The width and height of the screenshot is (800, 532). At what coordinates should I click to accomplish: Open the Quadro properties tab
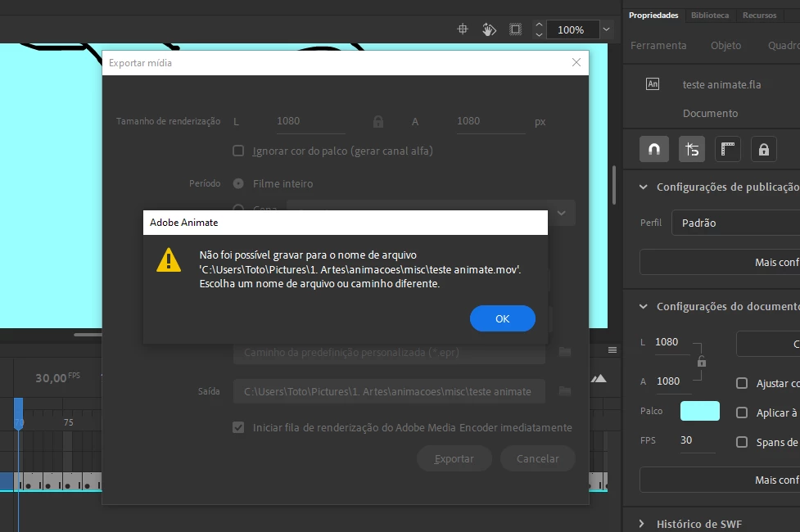pyautogui.click(x=784, y=45)
